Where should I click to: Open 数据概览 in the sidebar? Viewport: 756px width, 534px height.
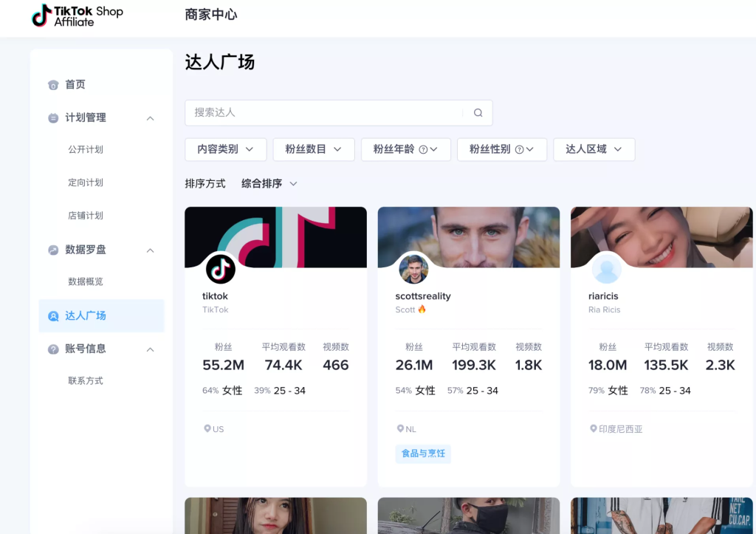86,281
